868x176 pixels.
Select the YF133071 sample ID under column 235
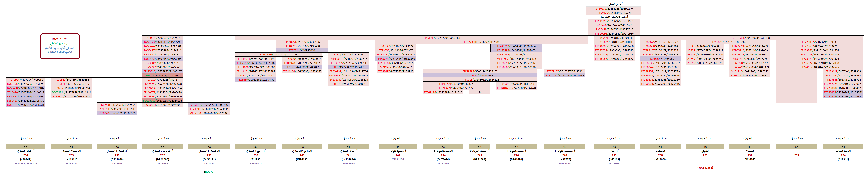(x=71, y=164)
